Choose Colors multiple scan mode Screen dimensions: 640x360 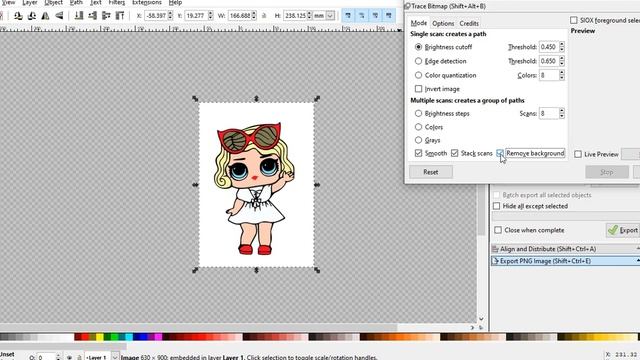(x=418, y=127)
